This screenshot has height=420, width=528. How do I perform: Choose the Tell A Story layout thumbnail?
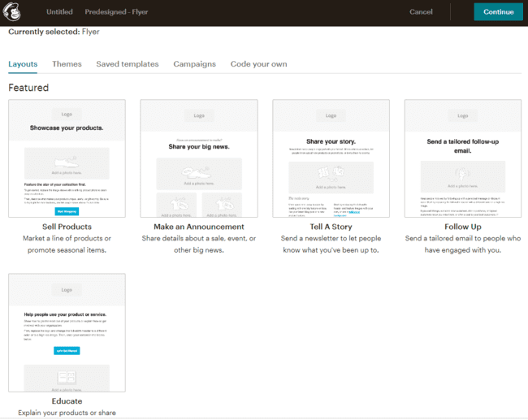coord(331,158)
